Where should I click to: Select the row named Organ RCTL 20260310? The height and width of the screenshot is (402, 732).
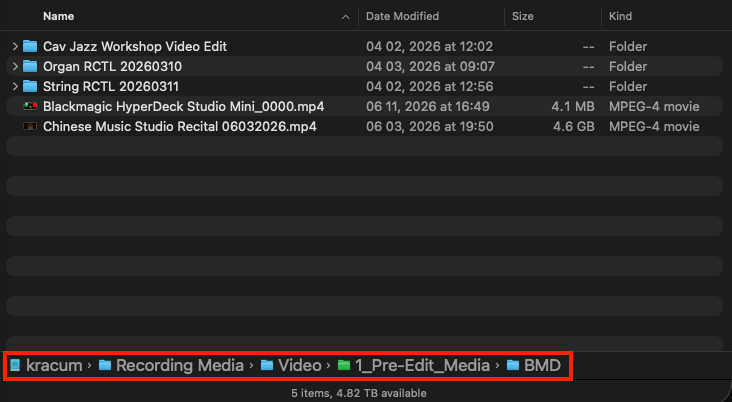(364, 66)
